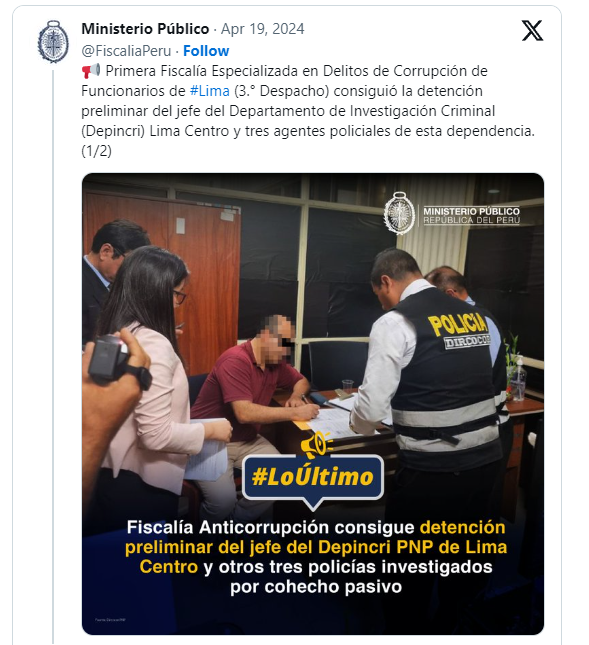Open the Apr 19, 2024 timestamp link
Image resolution: width=589 pixels, height=645 pixels.
[x=262, y=29]
